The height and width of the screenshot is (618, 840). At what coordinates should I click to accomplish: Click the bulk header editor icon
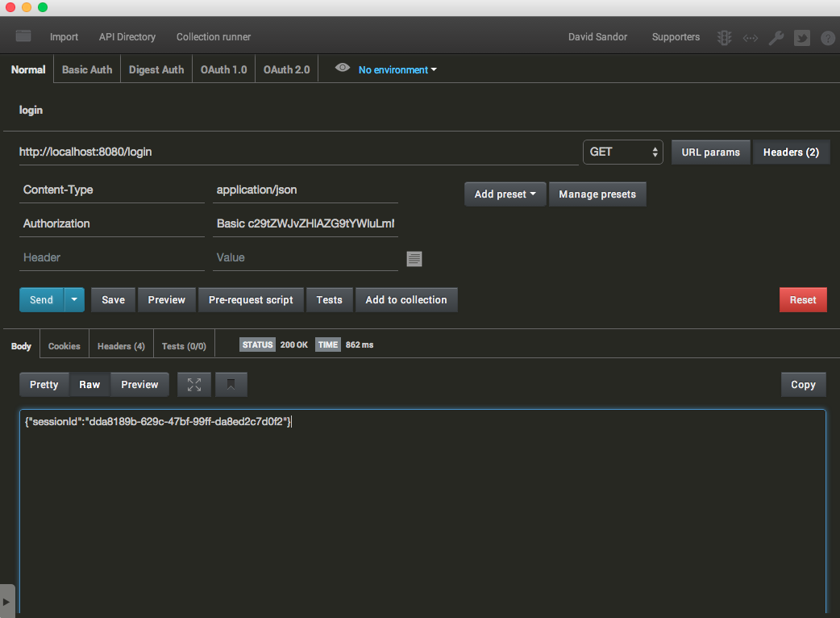pyautogui.click(x=414, y=259)
